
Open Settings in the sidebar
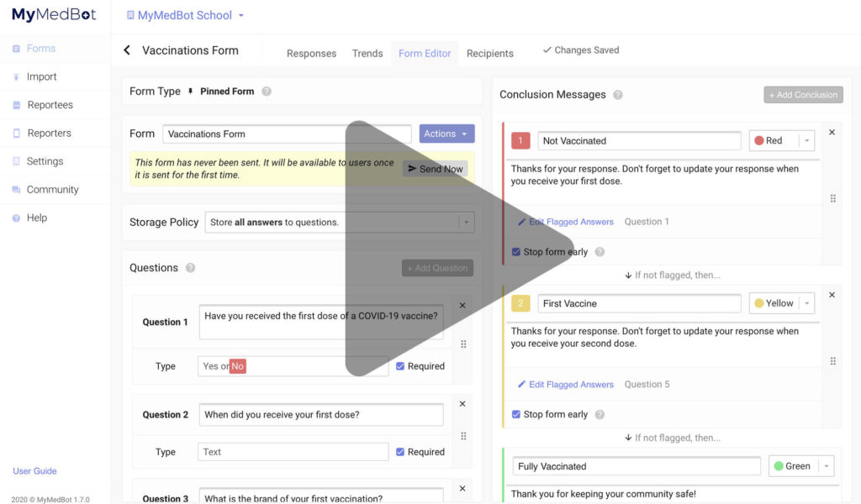pyautogui.click(x=45, y=161)
